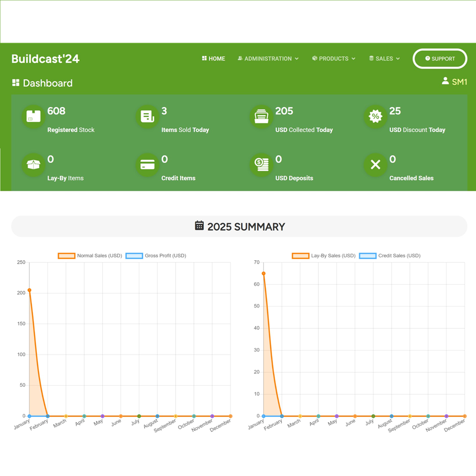The image size is (476, 476).
Task: Click the Items Sold Today receipt icon
Action: click(147, 117)
